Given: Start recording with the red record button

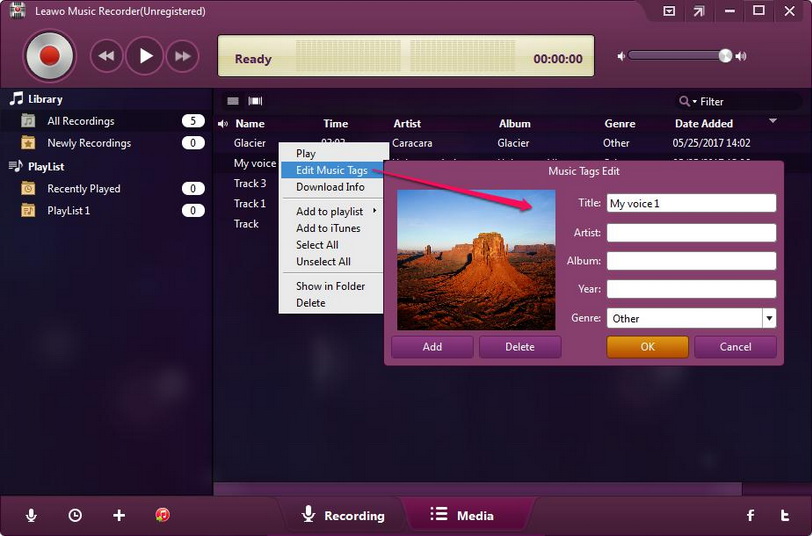Looking at the screenshot, I should 50,56.
